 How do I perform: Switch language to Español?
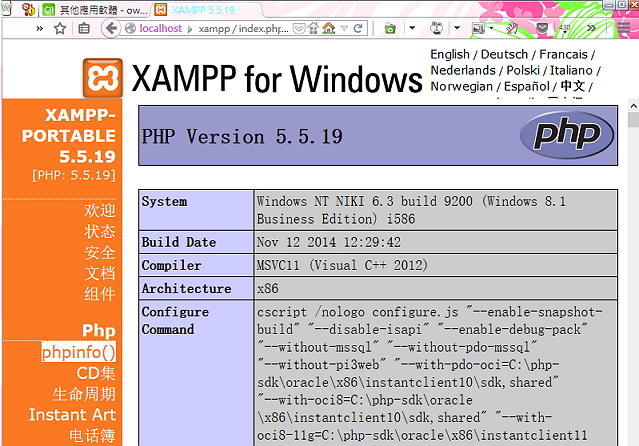coord(527,86)
